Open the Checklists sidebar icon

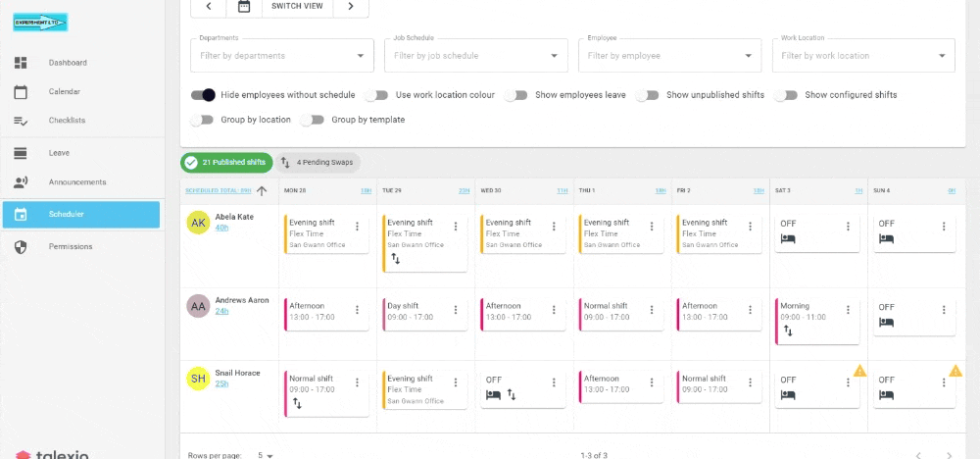(x=21, y=121)
